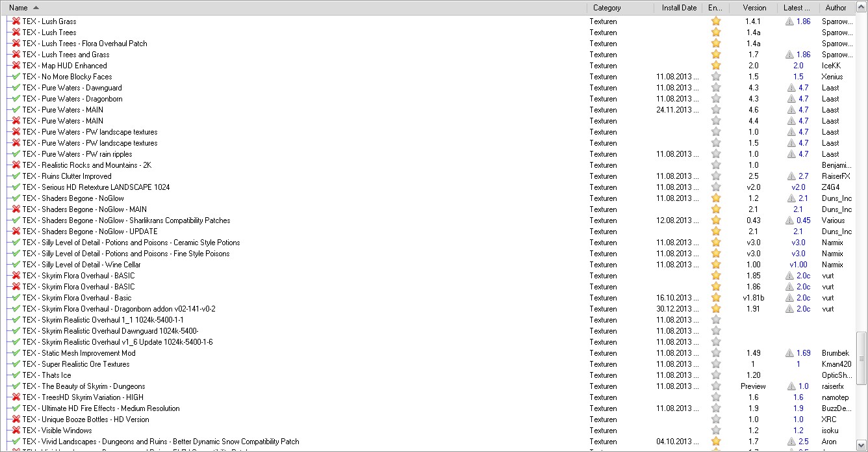Click the green check beside Ruins Clutter Improved
This screenshot has width=868, height=452.
(16, 176)
